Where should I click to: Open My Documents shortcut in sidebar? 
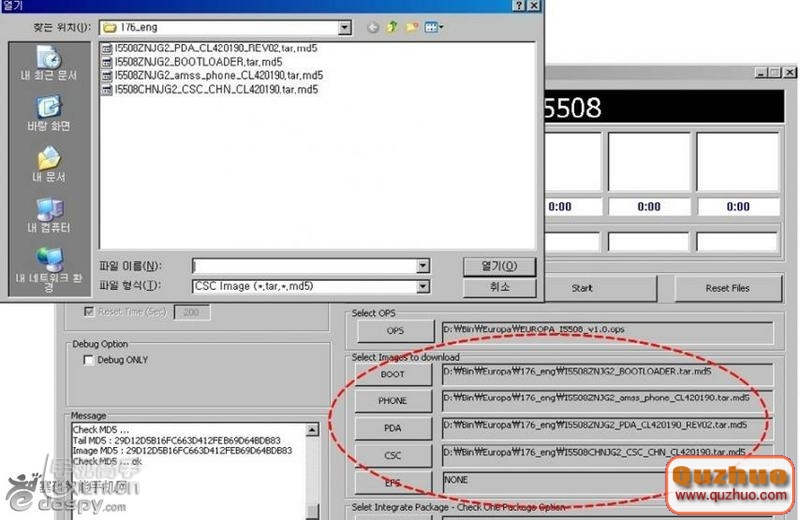(49, 164)
